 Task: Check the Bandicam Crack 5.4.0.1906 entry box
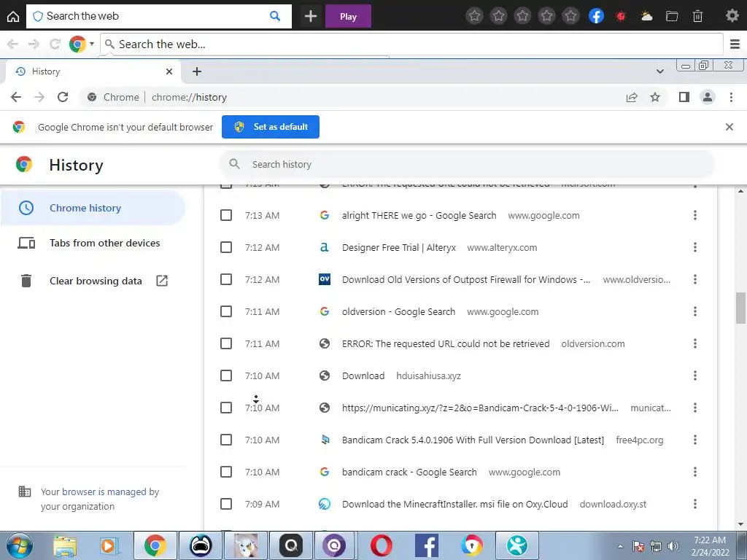pos(226,440)
